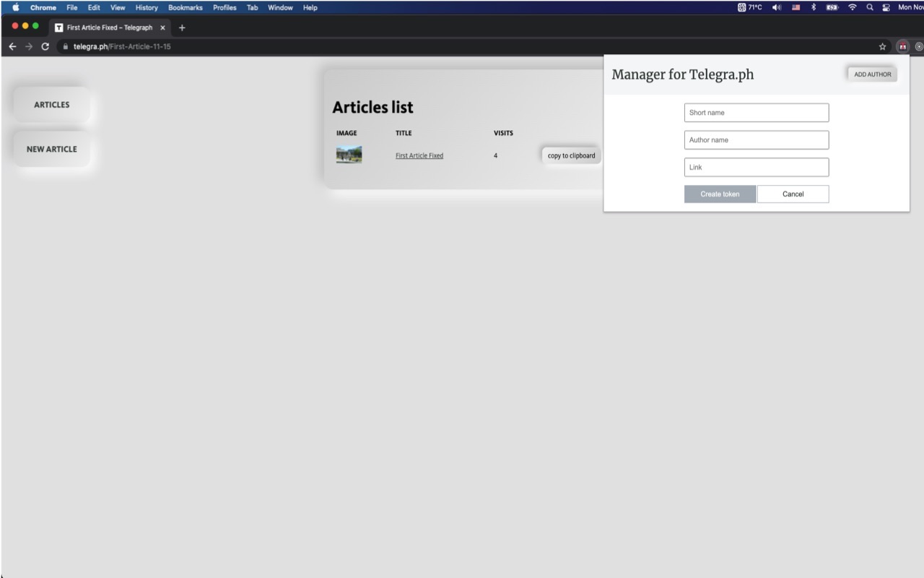Open Bluetooth status menu
This screenshot has width=924, height=578.
click(x=814, y=7)
